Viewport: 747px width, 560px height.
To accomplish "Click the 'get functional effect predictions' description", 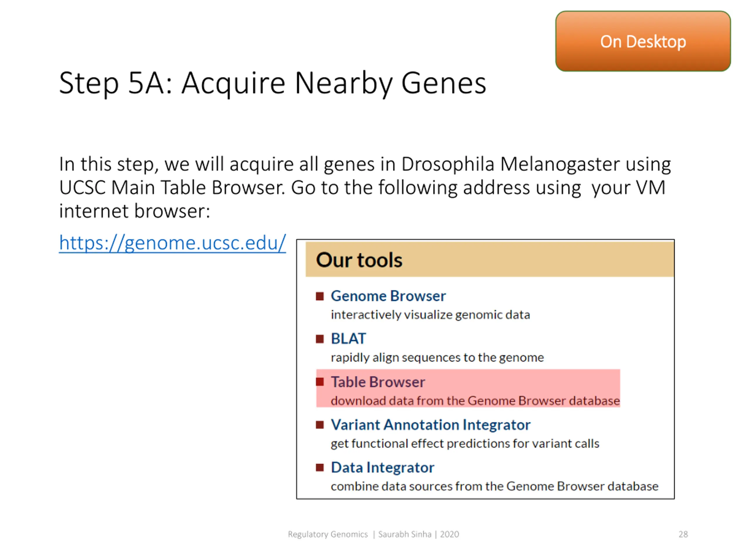I will pyautogui.click(x=465, y=444).
